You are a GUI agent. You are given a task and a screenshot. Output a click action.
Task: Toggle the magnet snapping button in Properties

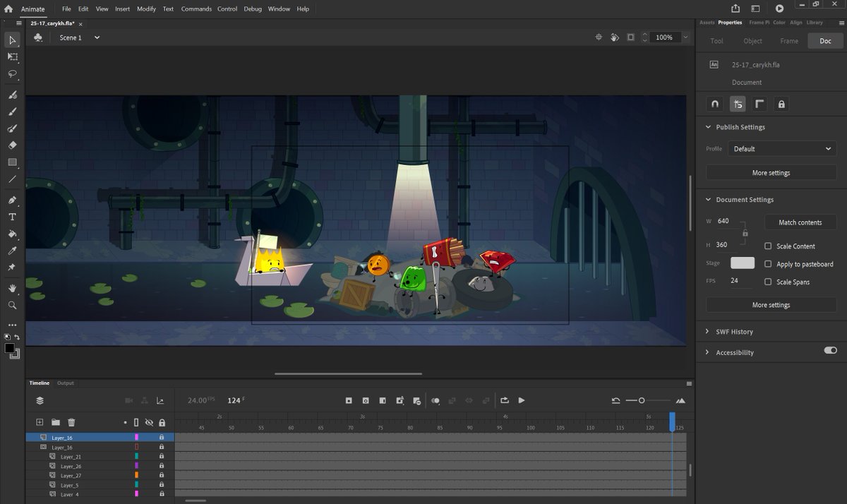pos(715,104)
